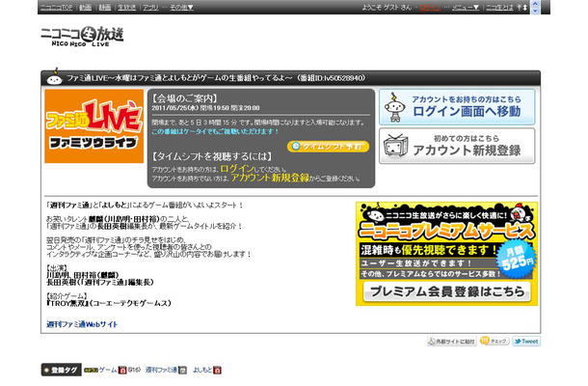Click the TV mascot icon in program header

click(x=54, y=76)
